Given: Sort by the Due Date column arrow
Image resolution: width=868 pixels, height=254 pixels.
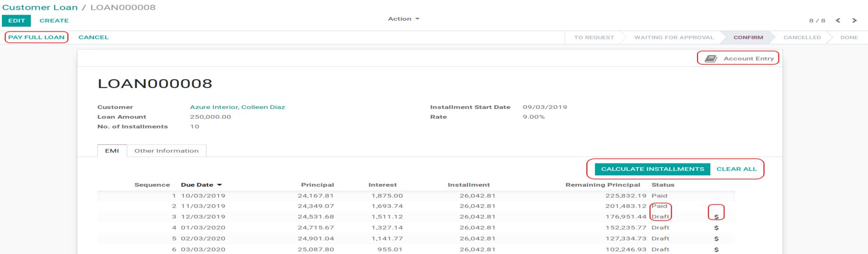Looking at the screenshot, I should tap(219, 185).
